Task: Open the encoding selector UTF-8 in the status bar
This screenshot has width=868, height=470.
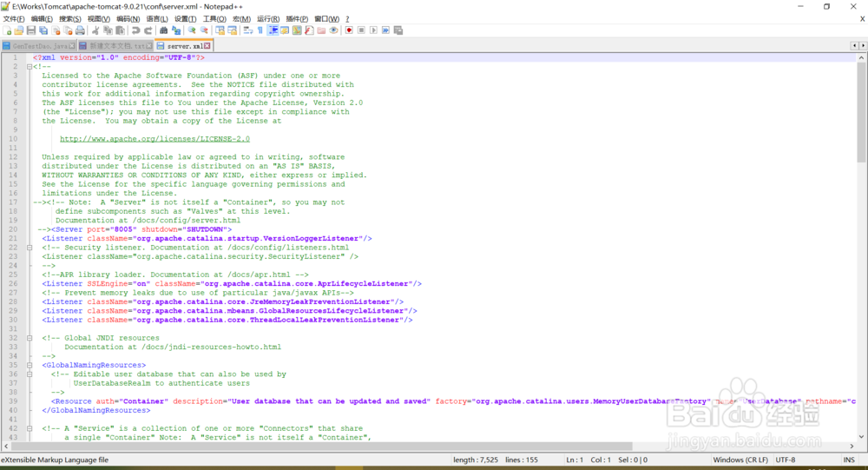Action: click(x=785, y=460)
